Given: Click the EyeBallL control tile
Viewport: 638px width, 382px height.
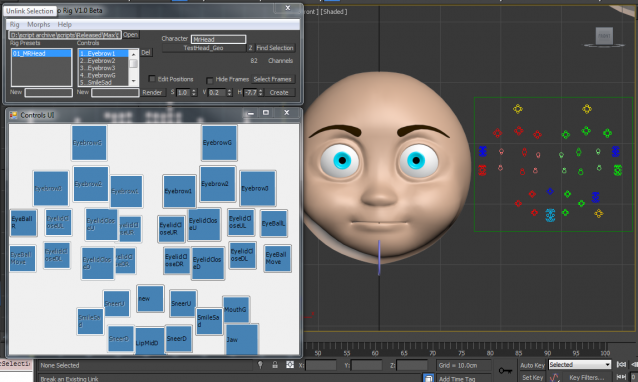Looking at the screenshot, I should pos(273,223).
